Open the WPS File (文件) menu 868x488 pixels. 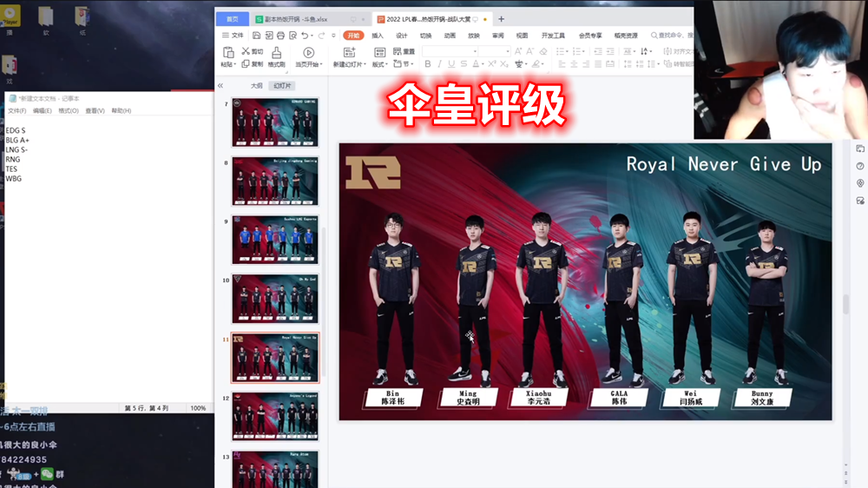[233, 36]
